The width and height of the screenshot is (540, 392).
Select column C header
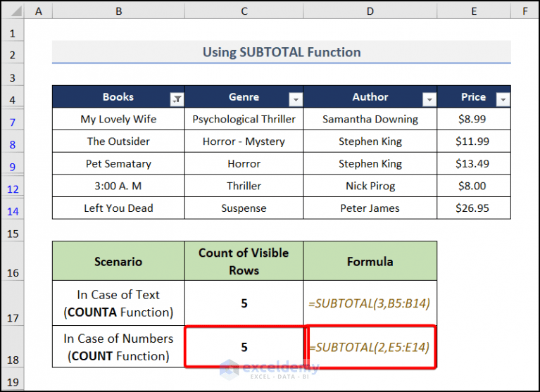pyautogui.click(x=244, y=11)
